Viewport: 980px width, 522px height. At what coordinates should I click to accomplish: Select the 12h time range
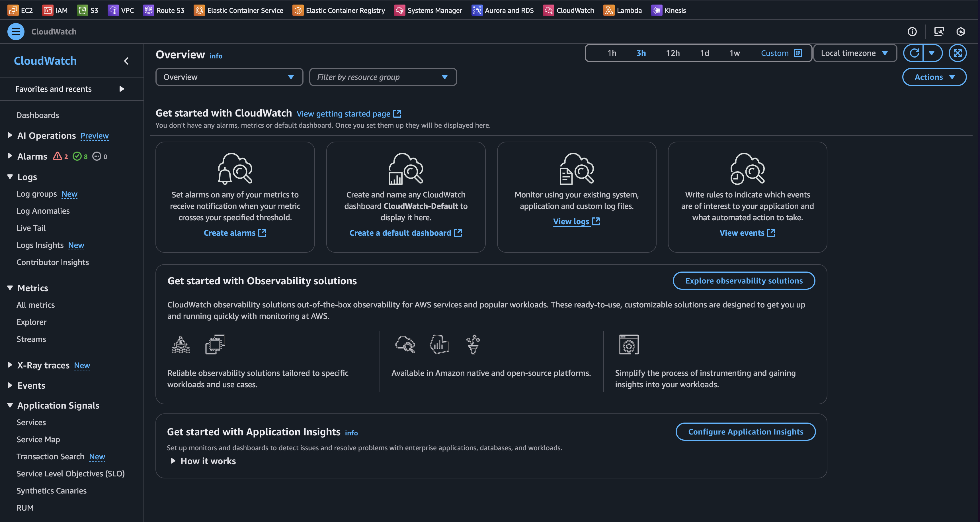tap(673, 53)
